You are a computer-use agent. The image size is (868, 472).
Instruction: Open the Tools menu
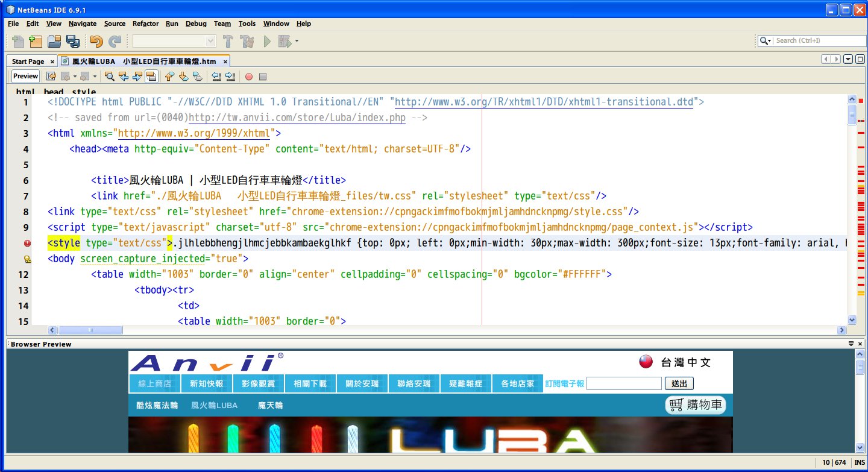click(247, 24)
